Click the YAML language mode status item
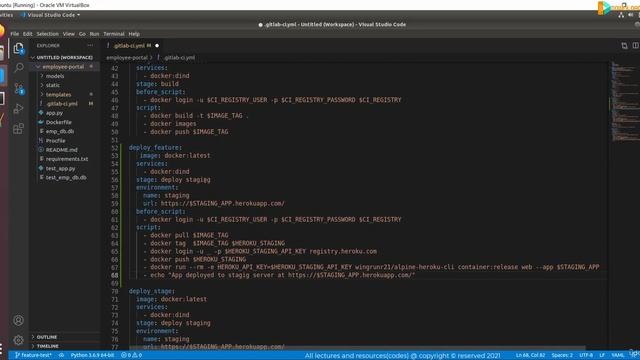 (x=618, y=355)
